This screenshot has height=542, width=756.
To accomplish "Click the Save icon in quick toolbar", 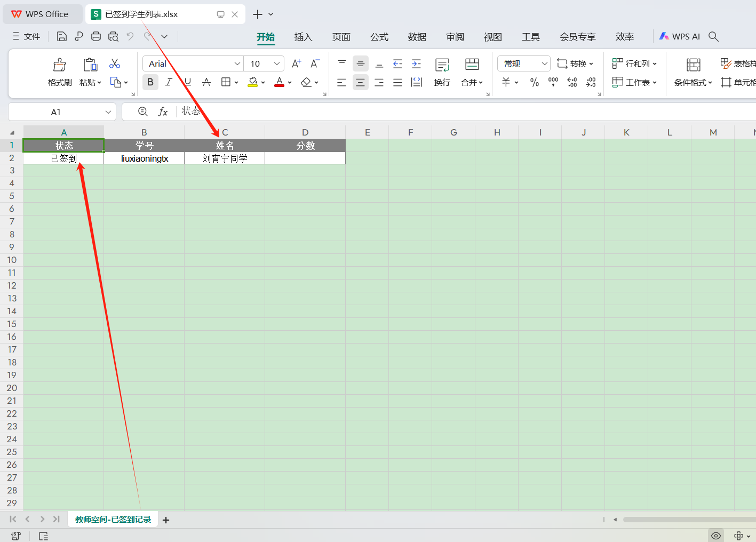I will tap(62, 36).
